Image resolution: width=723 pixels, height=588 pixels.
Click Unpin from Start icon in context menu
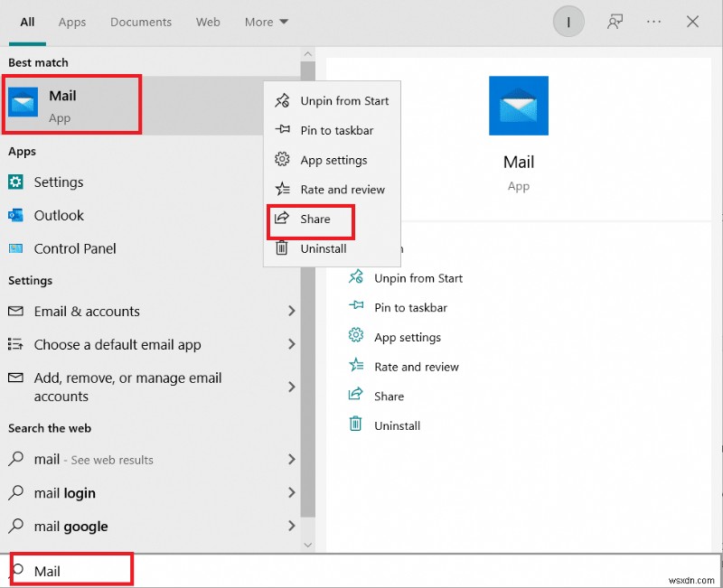click(282, 100)
